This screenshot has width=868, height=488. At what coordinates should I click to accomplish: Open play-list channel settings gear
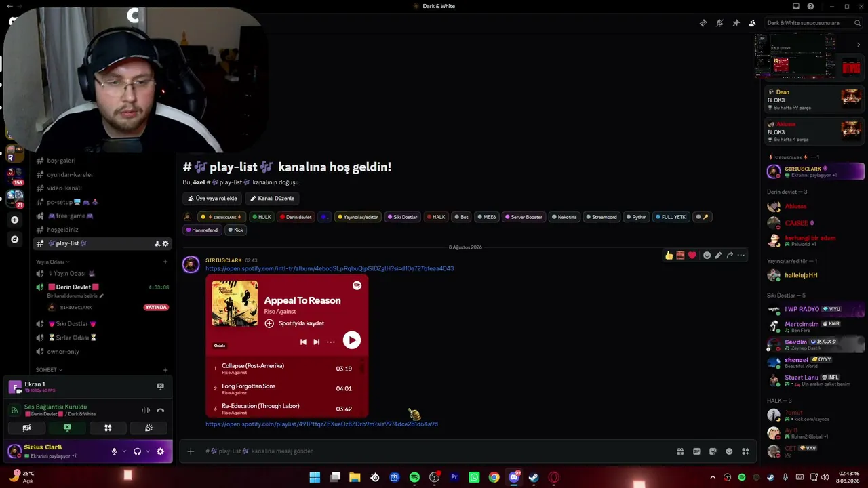pos(165,243)
